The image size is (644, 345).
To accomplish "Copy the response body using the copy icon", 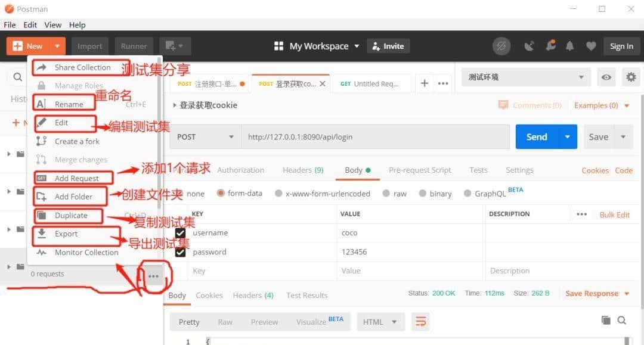I will (605, 320).
